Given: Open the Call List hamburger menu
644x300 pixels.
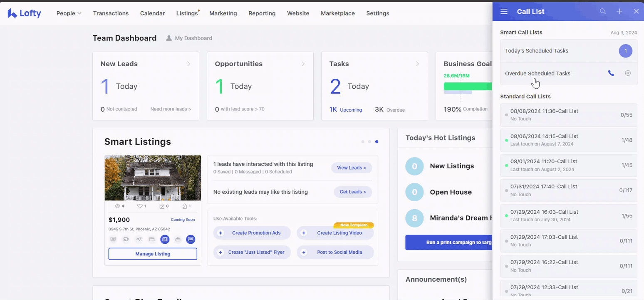Looking at the screenshot, I should pyautogui.click(x=504, y=12).
